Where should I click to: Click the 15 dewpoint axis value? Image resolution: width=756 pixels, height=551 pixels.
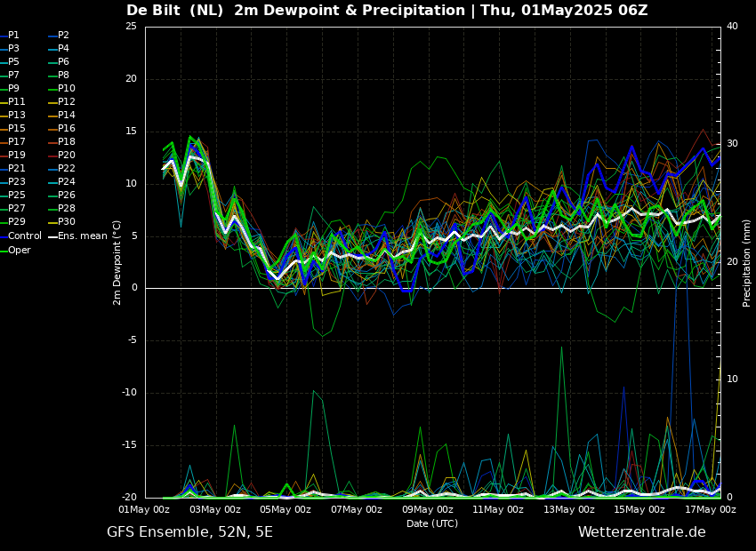[131, 132]
